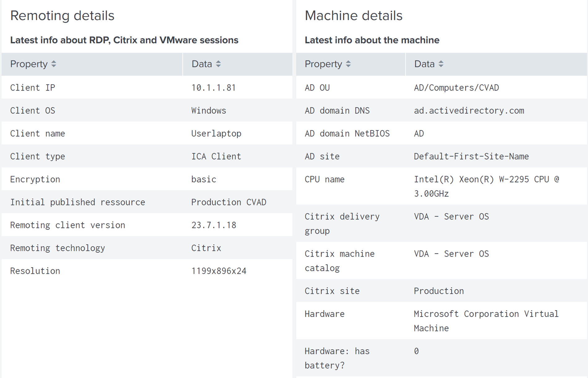Image resolution: width=588 pixels, height=378 pixels.
Task: Click sort arrows beside Property in Remoting details
Action: point(54,64)
